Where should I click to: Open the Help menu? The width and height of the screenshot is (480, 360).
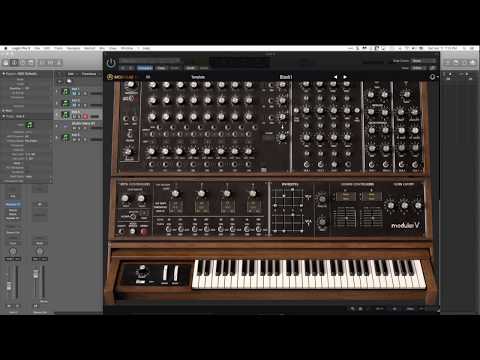(146, 48)
